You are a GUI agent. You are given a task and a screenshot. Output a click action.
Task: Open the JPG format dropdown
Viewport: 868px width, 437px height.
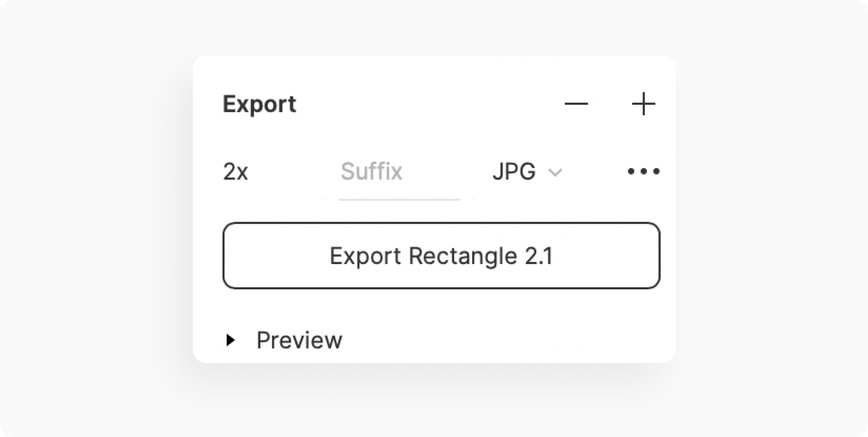click(527, 171)
